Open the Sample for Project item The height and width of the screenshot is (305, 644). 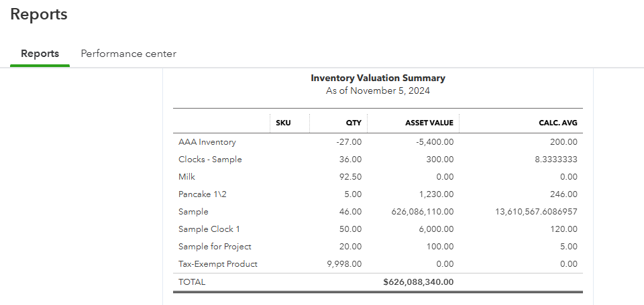point(215,247)
